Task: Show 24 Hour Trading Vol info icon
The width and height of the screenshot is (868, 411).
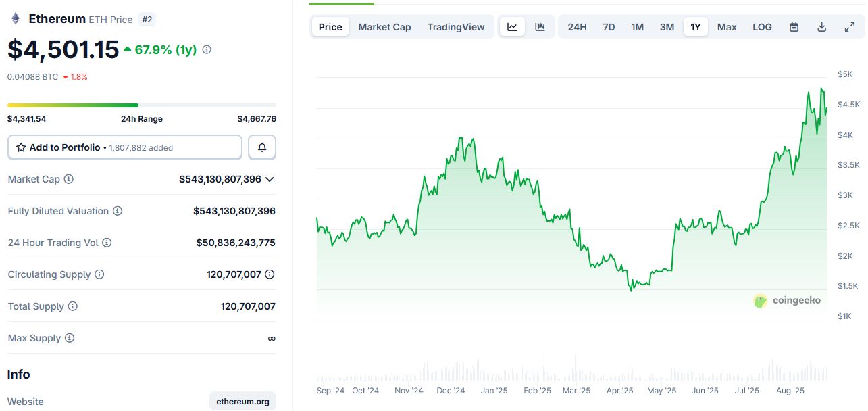Action: point(107,243)
